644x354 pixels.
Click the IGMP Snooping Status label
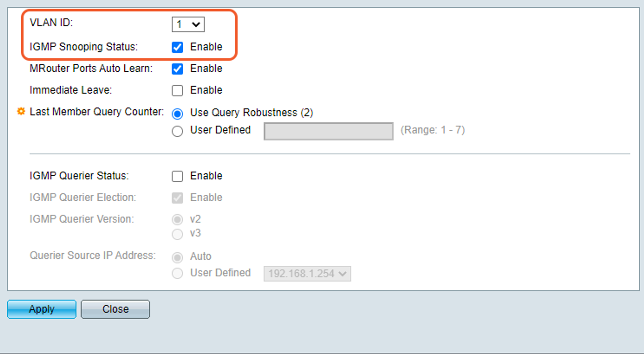84,46
